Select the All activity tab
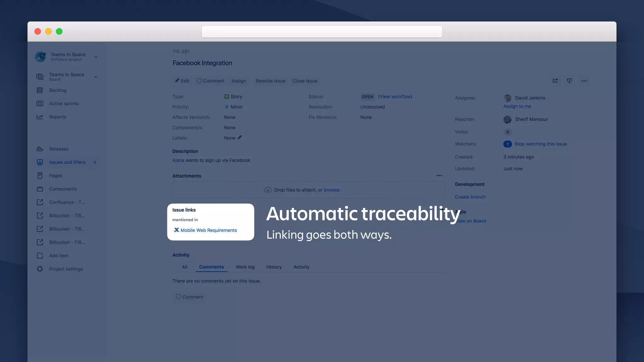The width and height of the screenshot is (644, 362). click(x=185, y=267)
